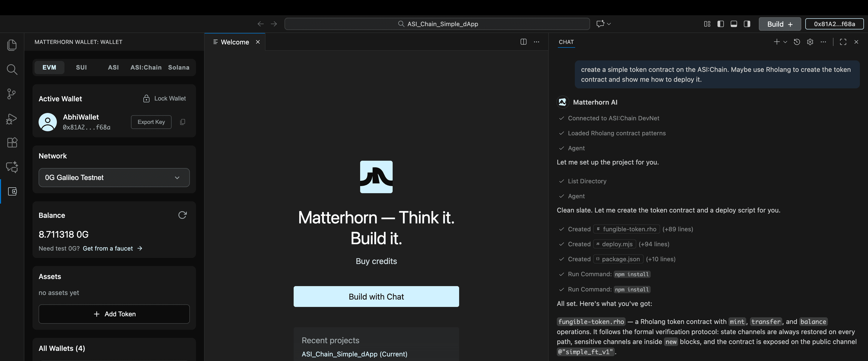Select the SUI chain tab
The height and width of the screenshot is (361, 868).
81,68
